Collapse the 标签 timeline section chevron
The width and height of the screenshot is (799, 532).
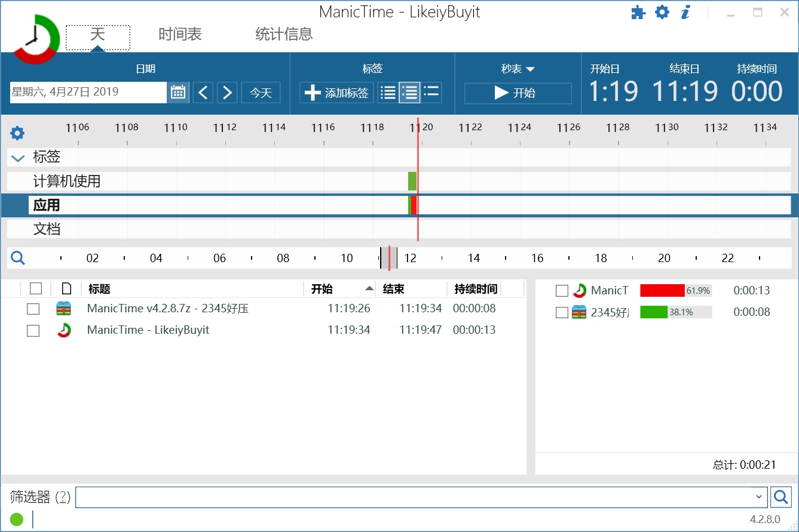pos(19,158)
